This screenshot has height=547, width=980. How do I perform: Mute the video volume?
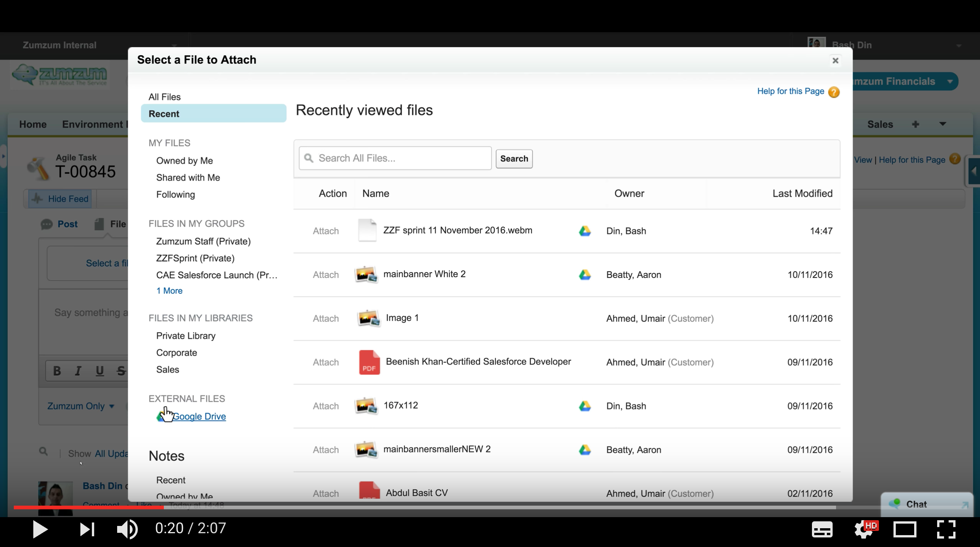[x=127, y=529]
